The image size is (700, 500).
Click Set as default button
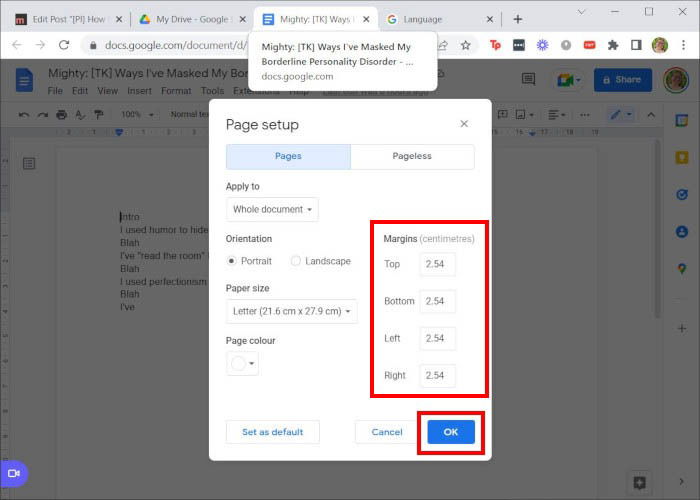tap(272, 432)
